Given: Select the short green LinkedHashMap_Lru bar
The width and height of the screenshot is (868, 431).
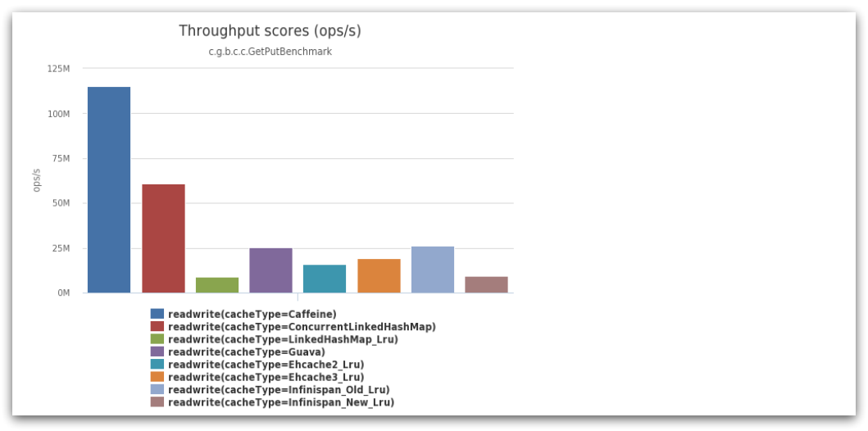Looking at the screenshot, I should (x=217, y=285).
